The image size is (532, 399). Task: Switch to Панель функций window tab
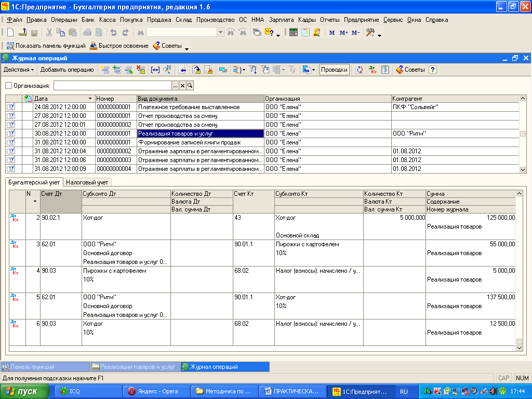point(46,367)
